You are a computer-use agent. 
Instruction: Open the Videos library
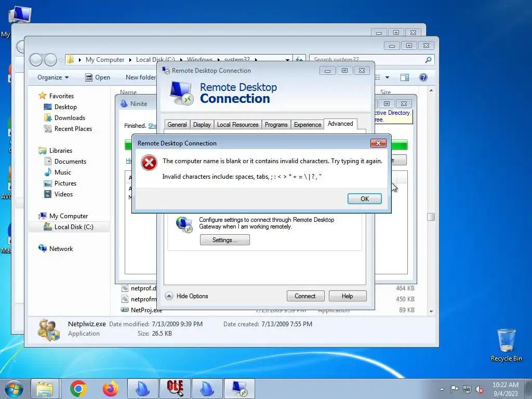[63, 194]
